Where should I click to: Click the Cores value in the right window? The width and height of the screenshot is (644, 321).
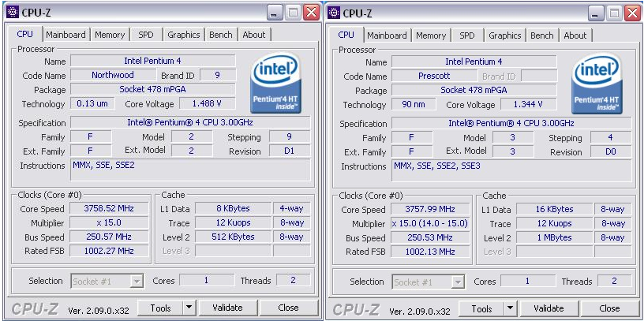[528, 282]
